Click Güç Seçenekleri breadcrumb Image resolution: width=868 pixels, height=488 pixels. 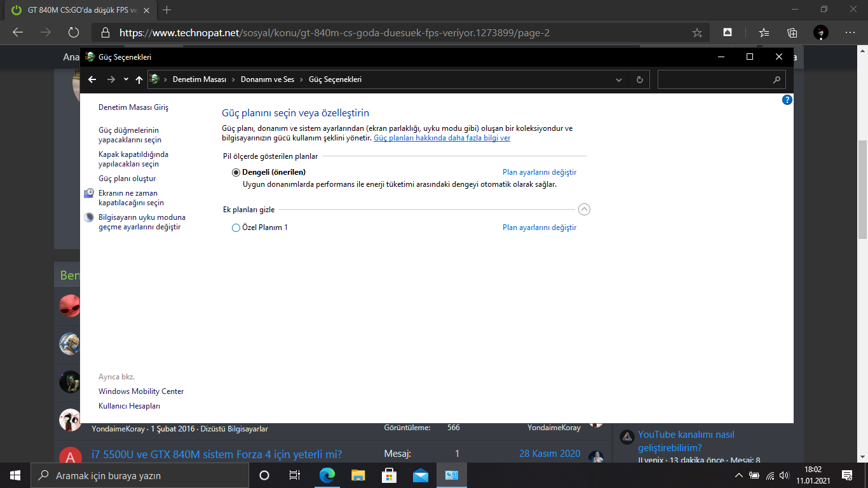coord(335,79)
